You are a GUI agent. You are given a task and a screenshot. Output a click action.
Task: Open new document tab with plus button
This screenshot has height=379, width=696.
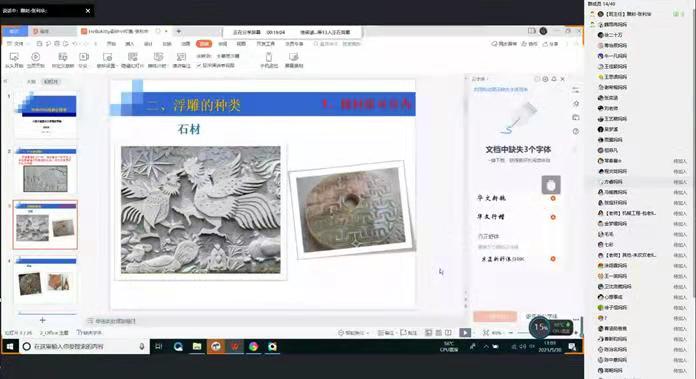click(178, 31)
